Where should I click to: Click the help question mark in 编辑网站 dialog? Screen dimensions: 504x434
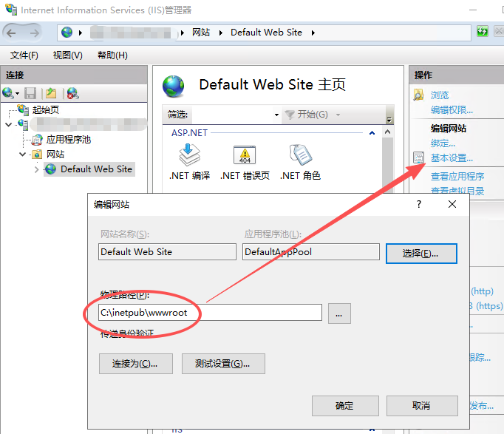tap(419, 204)
